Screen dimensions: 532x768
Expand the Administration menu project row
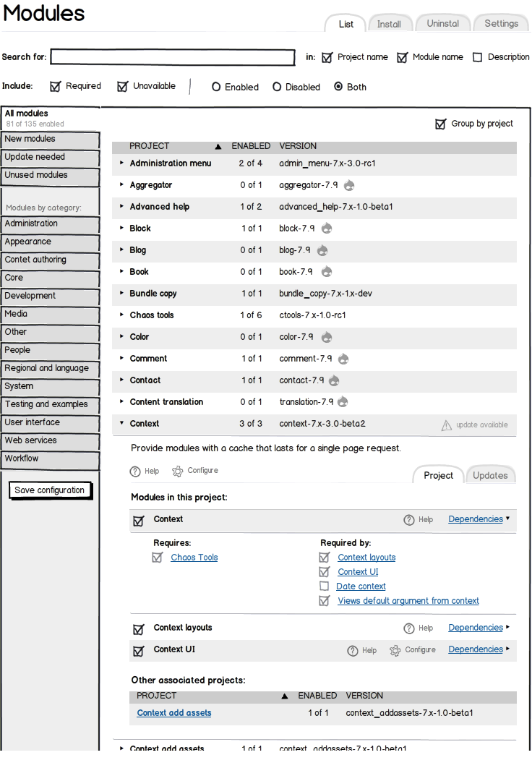point(121,163)
